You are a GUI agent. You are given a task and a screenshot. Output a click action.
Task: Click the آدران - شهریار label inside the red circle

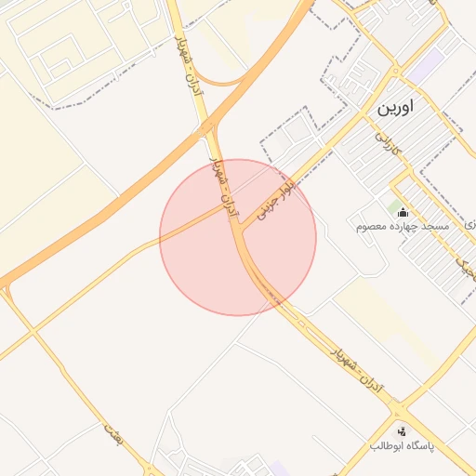tap(224, 187)
